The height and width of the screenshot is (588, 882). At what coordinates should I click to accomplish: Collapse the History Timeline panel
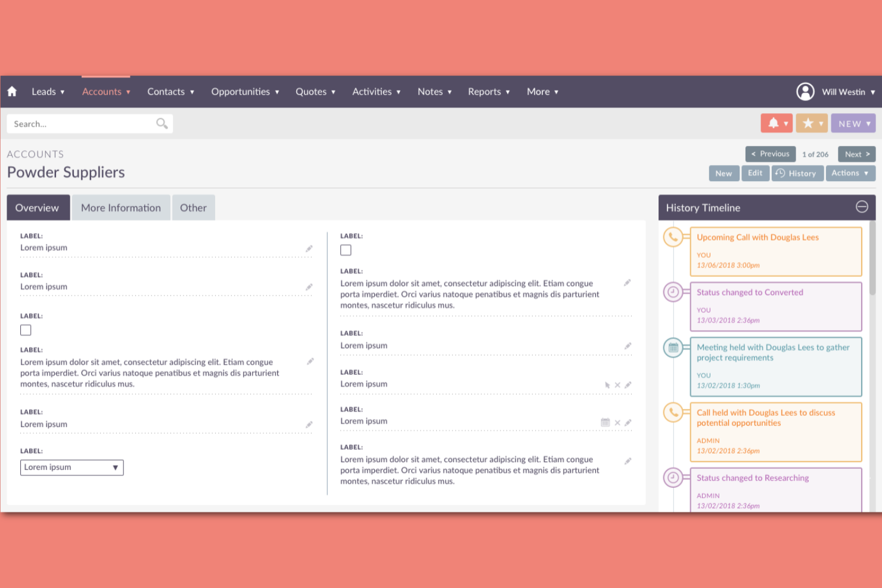[x=862, y=207]
